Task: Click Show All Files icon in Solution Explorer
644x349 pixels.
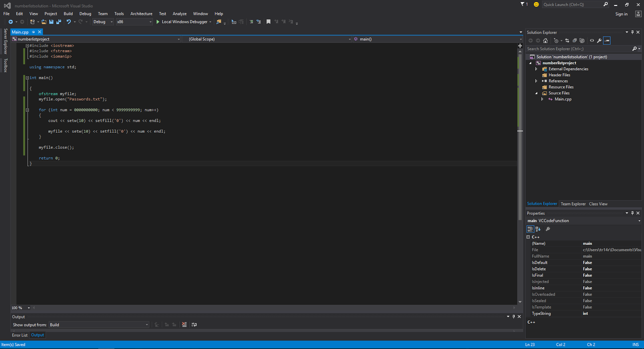Action: coord(582,41)
